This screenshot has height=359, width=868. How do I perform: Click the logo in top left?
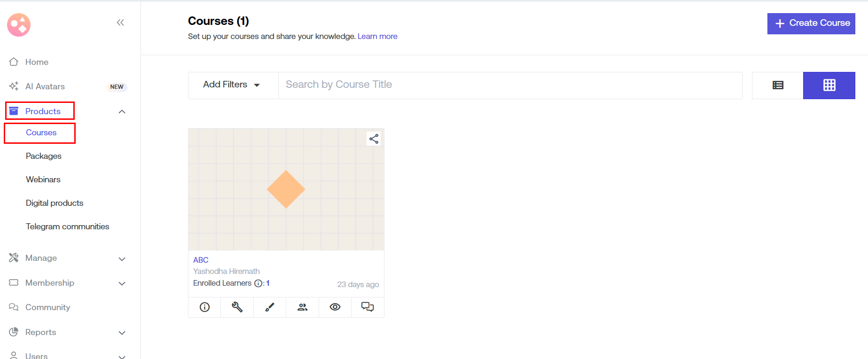pos(19,25)
